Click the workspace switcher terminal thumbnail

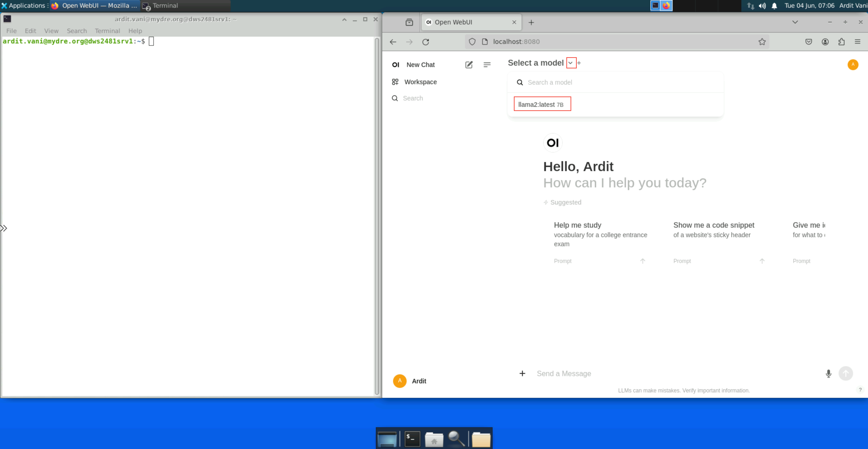(655, 5)
